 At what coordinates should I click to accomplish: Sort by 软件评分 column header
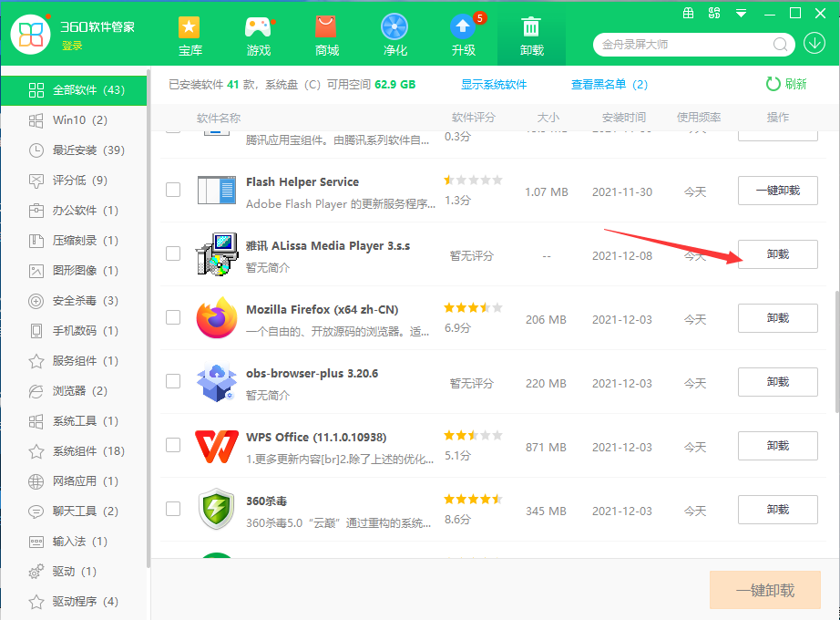(474, 118)
